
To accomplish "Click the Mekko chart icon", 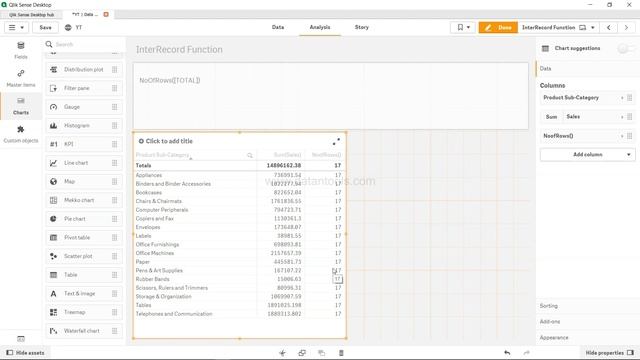I will (53, 200).
